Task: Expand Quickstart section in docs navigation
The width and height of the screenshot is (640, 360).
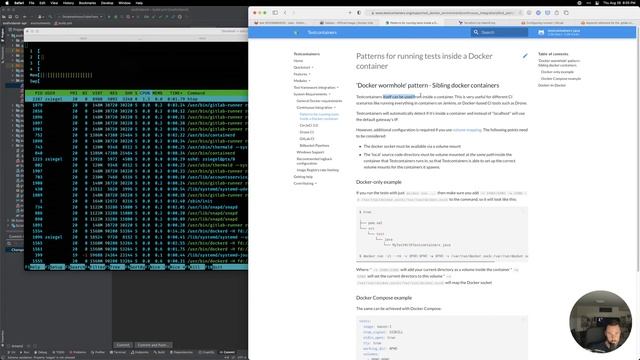Action: (x=303, y=67)
